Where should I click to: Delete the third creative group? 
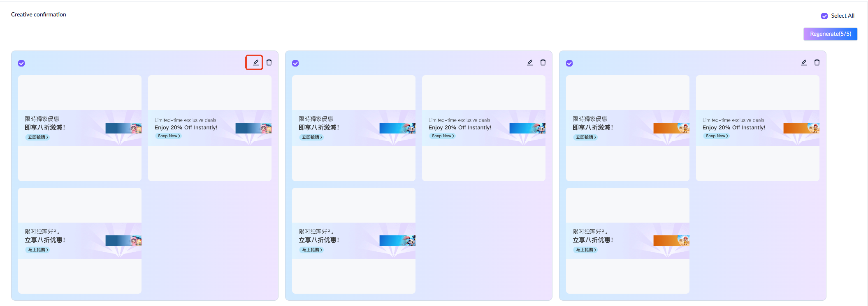[x=817, y=62]
